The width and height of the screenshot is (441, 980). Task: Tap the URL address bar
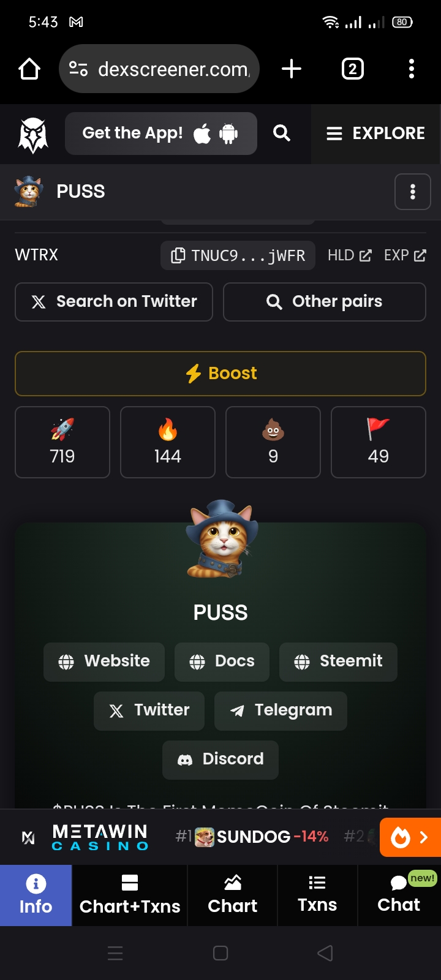click(x=159, y=69)
